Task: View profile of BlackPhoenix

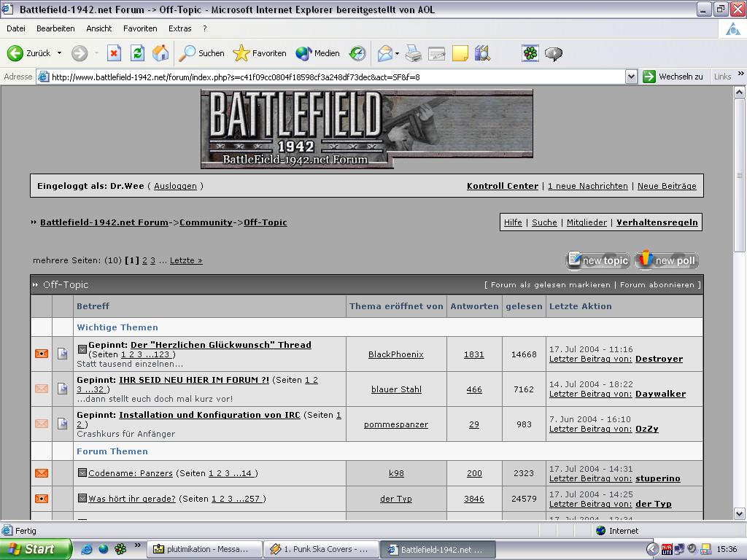Action: pos(396,354)
